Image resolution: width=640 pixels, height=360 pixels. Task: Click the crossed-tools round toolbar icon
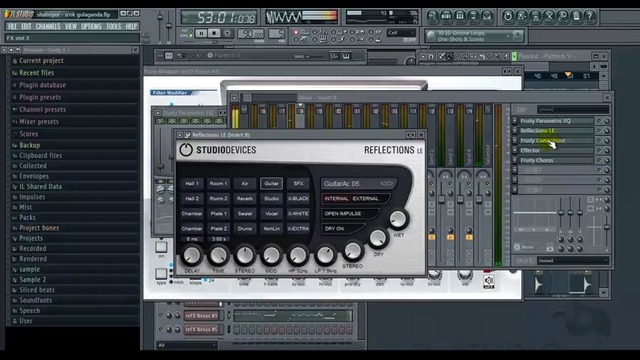549,16
